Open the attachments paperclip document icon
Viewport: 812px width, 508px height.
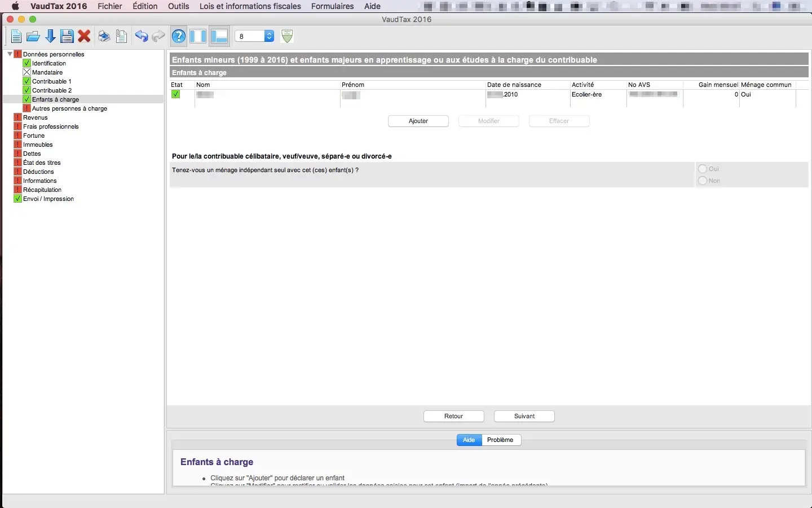(121, 37)
